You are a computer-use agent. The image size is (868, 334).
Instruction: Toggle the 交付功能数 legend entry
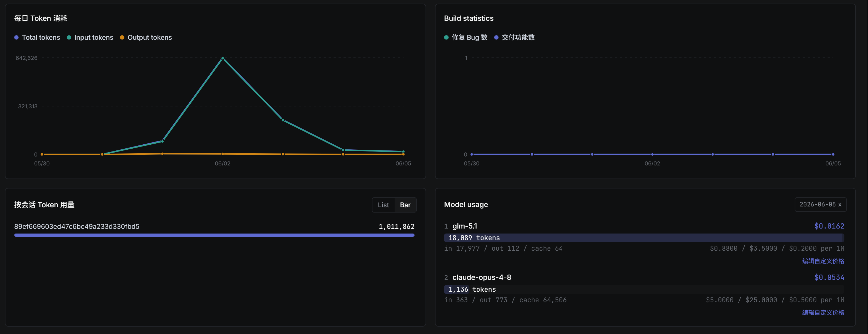tap(514, 37)
